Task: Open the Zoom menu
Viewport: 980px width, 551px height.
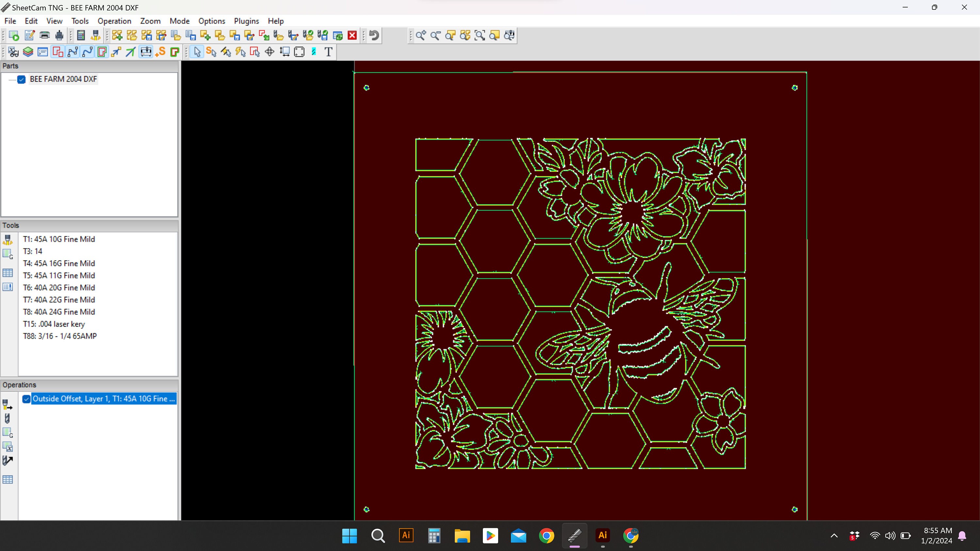Action: coord(150,21)
